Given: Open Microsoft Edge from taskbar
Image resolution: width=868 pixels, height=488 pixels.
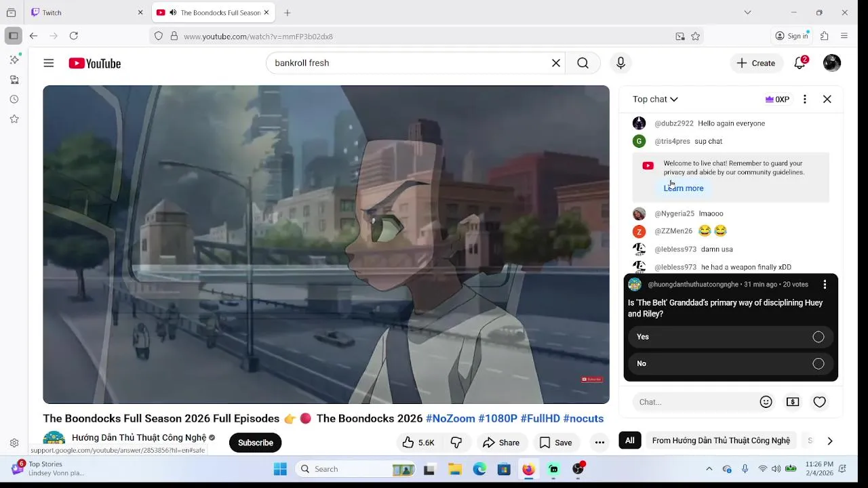Looking at the screenshot, I should pos(479,469).
